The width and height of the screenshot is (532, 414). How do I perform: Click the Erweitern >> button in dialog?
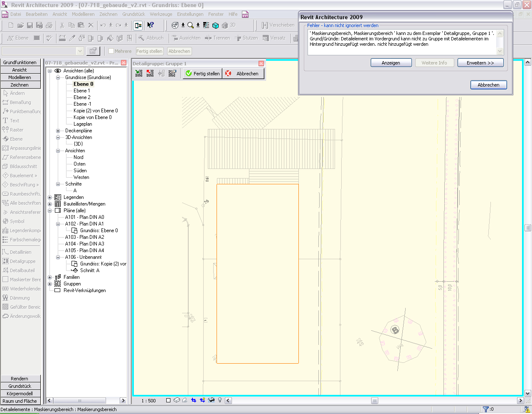point(480,63)
